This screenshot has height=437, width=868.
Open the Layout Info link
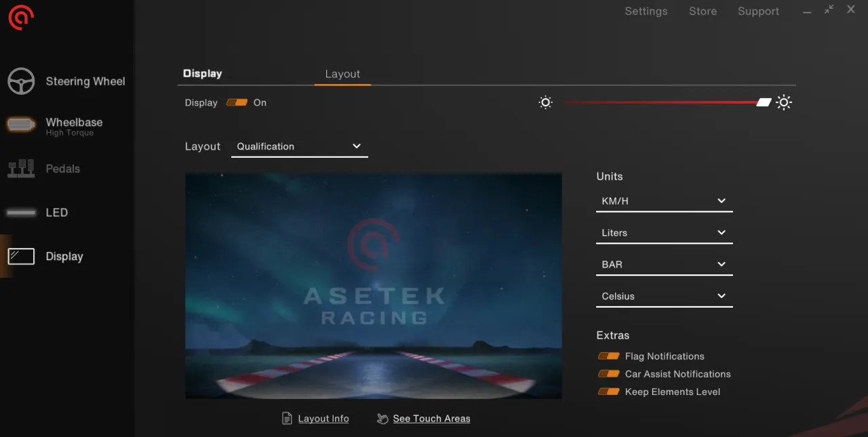click(x=323, y=419)
